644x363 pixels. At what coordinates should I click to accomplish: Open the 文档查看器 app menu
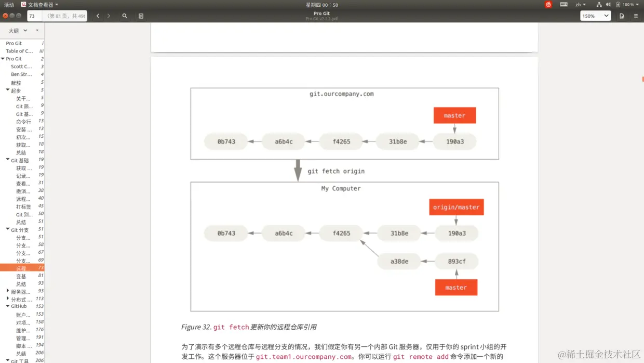39,5
